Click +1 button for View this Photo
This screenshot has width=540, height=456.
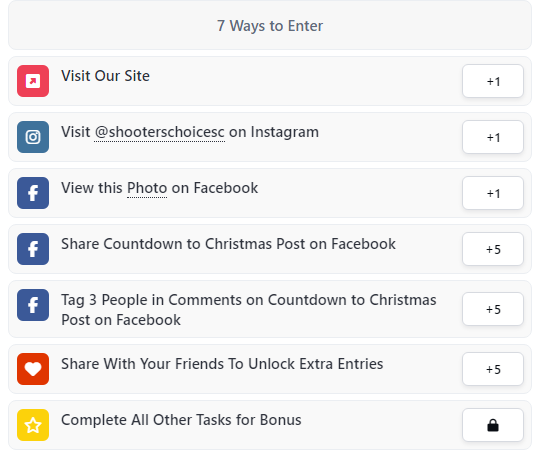coord(493,193)
